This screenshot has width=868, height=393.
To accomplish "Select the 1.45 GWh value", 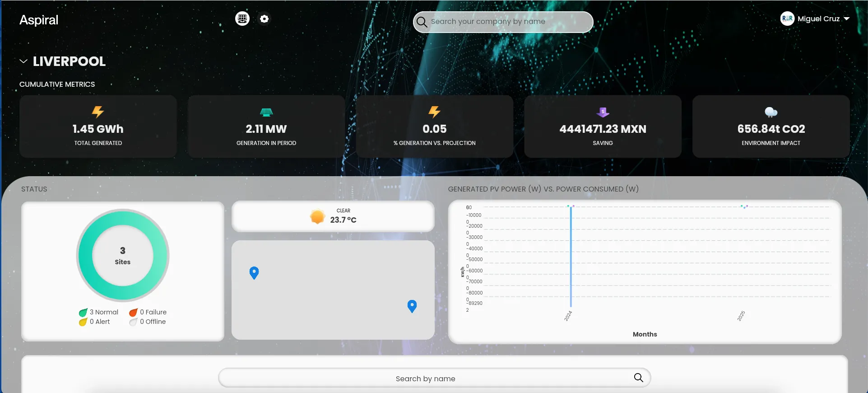I will tap(98, 129).
